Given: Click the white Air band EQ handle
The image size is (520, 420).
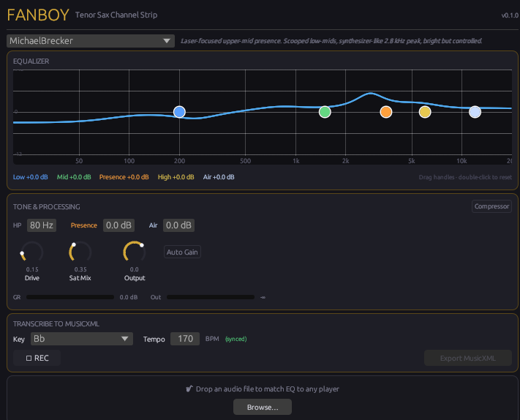Looking at the screenshot, I should coord(475,112).
